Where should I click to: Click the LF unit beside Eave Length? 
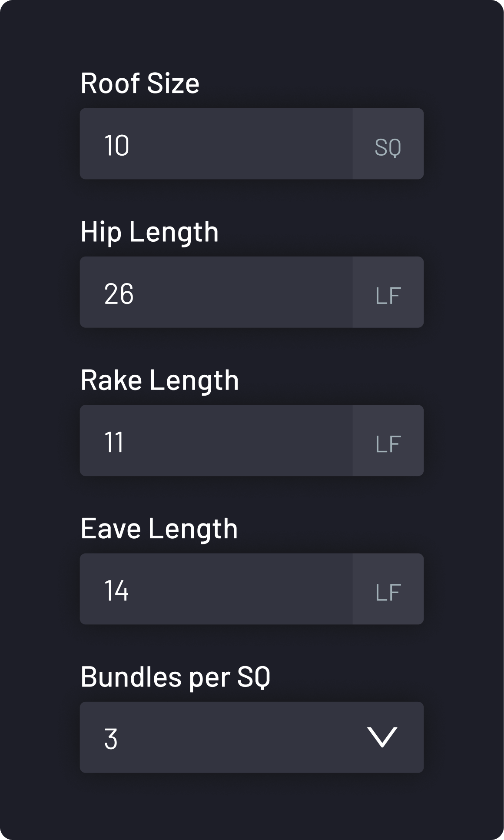click(x=388, y=592)
